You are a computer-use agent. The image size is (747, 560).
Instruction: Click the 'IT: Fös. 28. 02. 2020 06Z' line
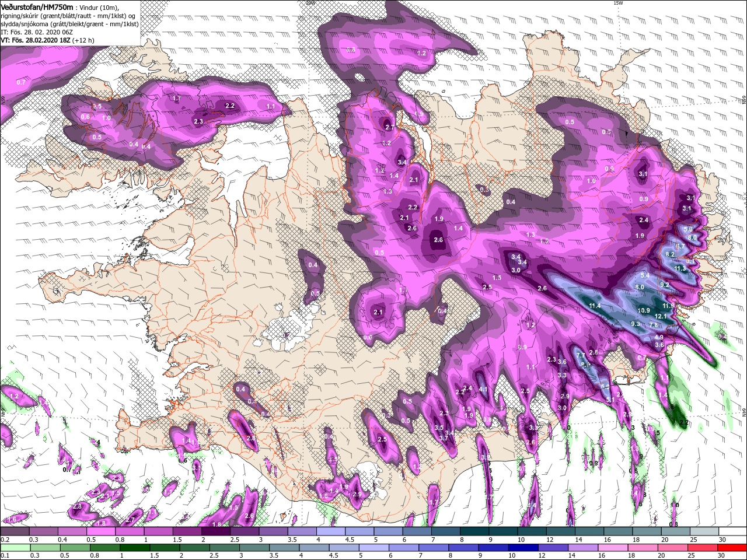tap(36, 32)
